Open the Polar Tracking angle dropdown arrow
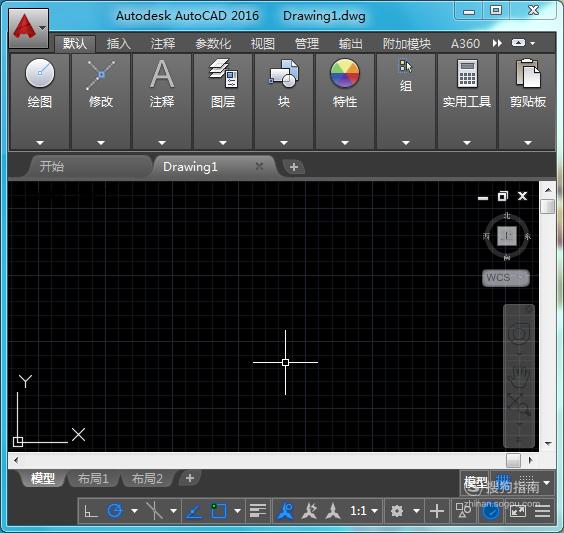 (135, 511)
